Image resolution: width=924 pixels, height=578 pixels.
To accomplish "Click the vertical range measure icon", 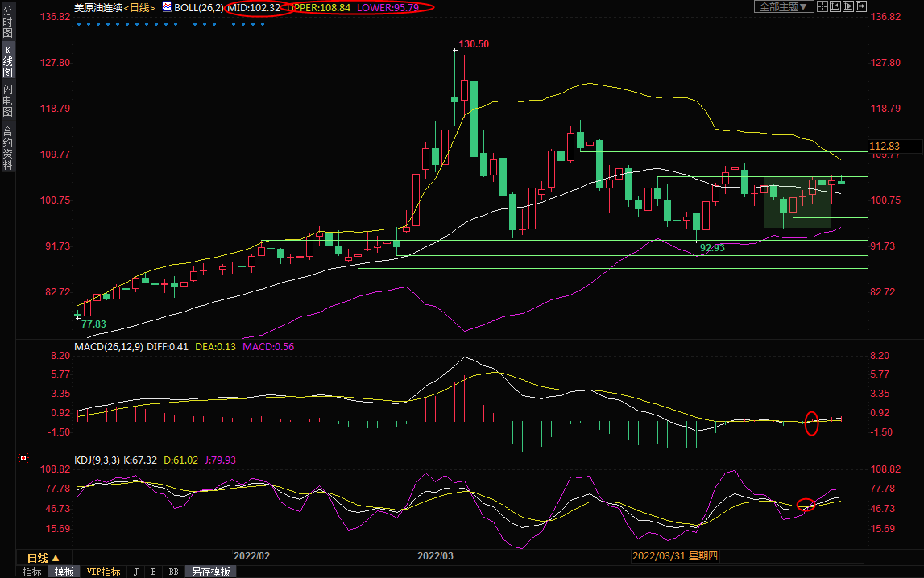I will coord(835,7).
